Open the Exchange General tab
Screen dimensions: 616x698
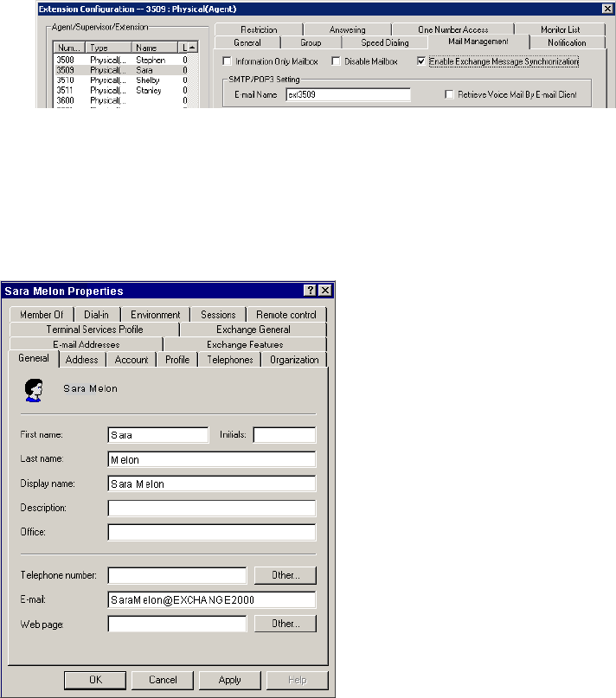click(x=253, y=330)
